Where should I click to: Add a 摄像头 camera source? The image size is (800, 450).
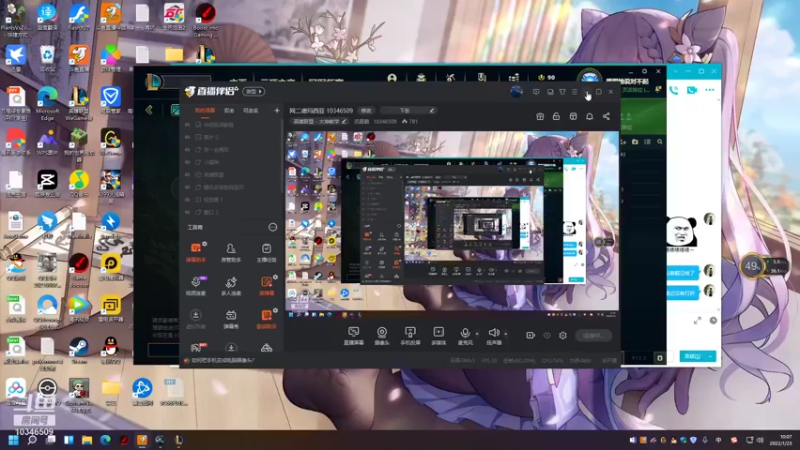click(x=382, y=336)
